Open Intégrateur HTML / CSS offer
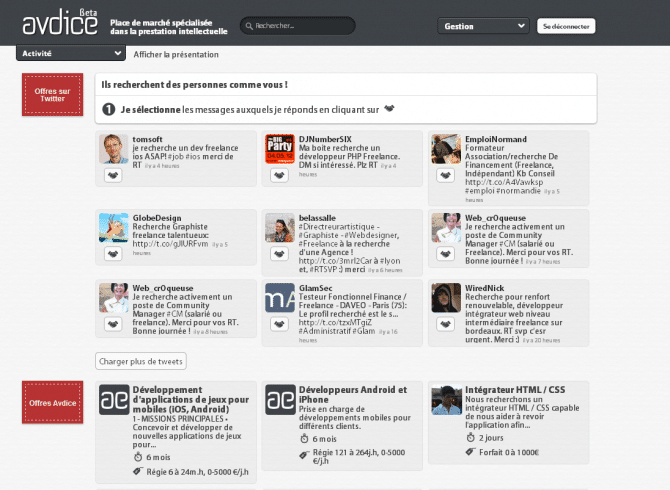 (515, 389)
